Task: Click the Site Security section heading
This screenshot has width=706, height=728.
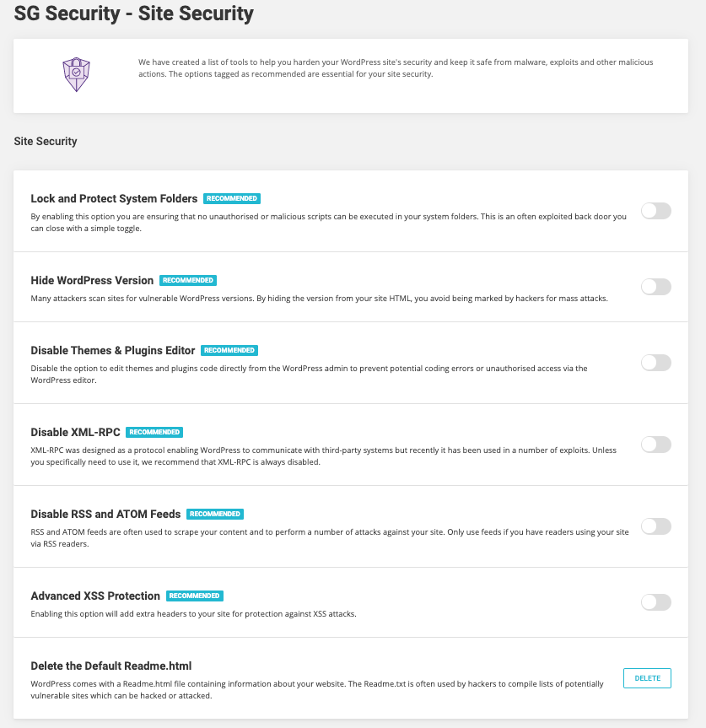Action: pyautogui.click(x=46, y=142)
